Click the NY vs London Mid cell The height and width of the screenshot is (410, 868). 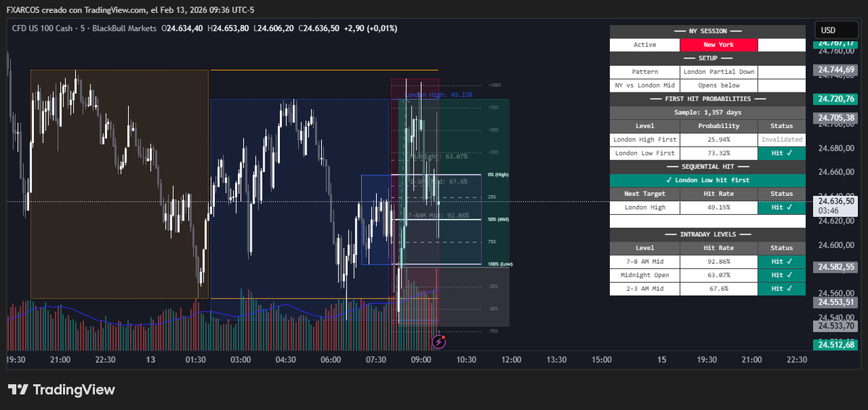pyautogui.click(x=645, y=85)
